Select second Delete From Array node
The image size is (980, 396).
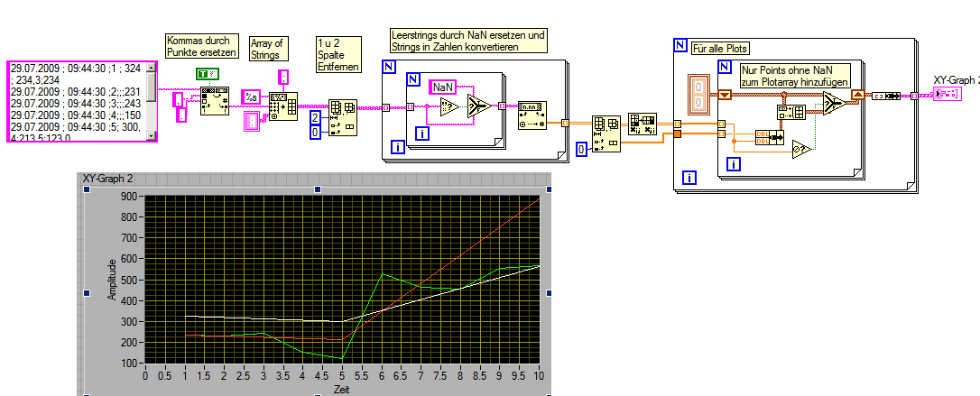tap(606, 133)
